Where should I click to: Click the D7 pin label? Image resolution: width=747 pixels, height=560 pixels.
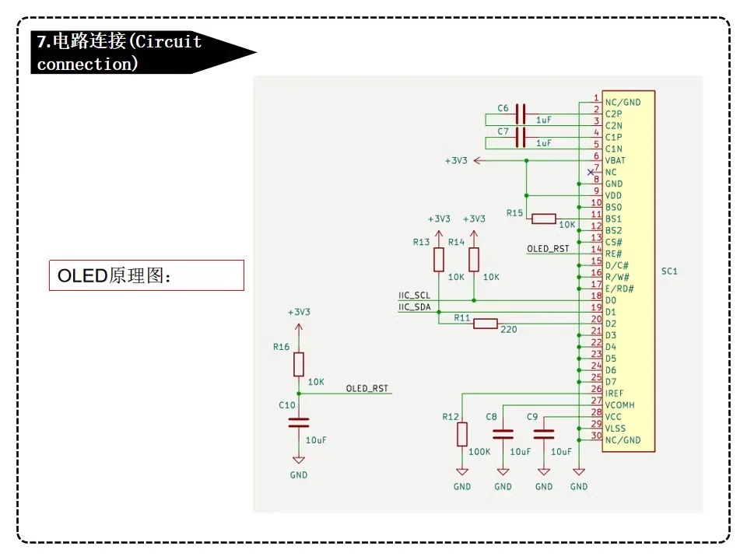click(x=611, y=382)
